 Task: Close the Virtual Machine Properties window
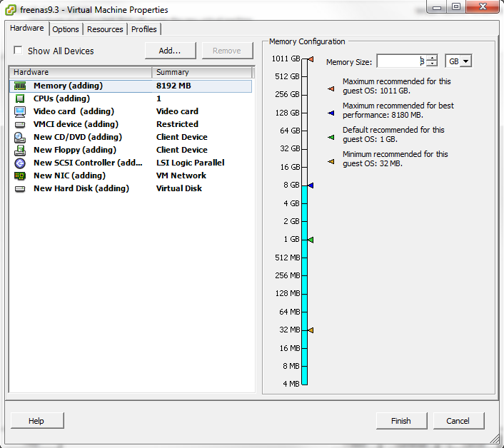[483, 6]
